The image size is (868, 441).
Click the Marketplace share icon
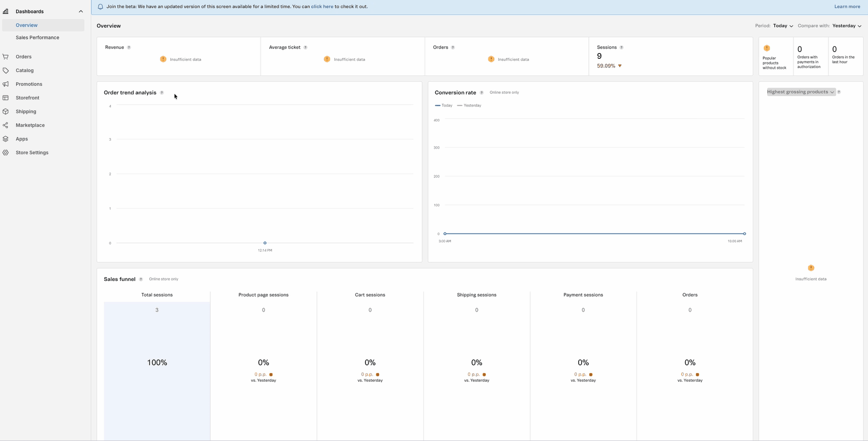coord(6,125)
